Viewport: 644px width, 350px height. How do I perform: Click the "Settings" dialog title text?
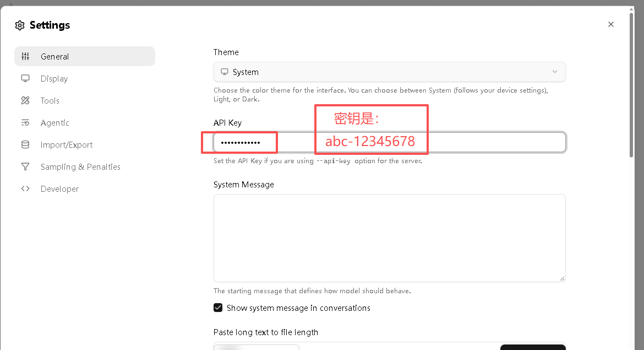pos(50,25)
